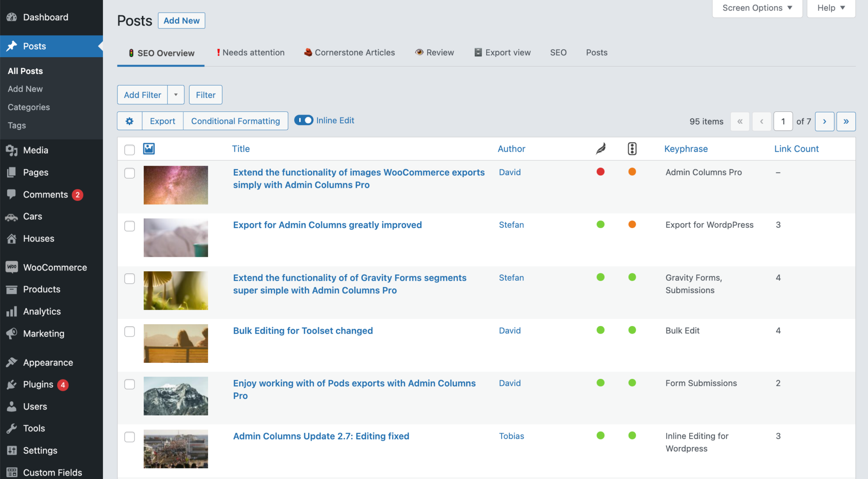Viewport: 868px width, 479px height.
Task: Click the featured image column header icon
Action: pos(149,149)
